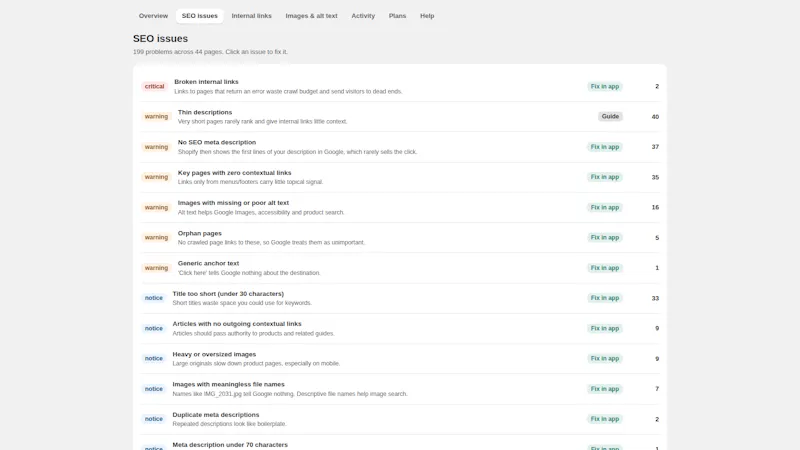Image resolution: width=800 pixels, height=450 pixels.
Task: Click the warning badge beside Thin descriptions
Action: click(156, 116)
